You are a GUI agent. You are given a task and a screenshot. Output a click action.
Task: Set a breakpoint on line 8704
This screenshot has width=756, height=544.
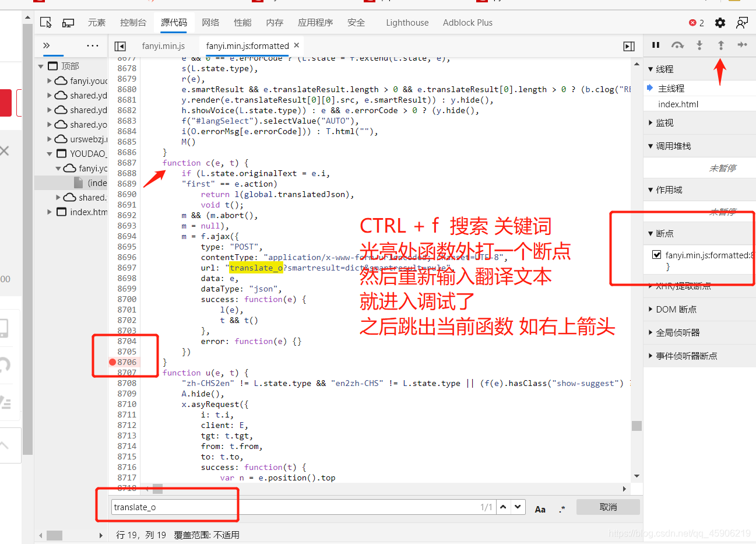(126, 341)
